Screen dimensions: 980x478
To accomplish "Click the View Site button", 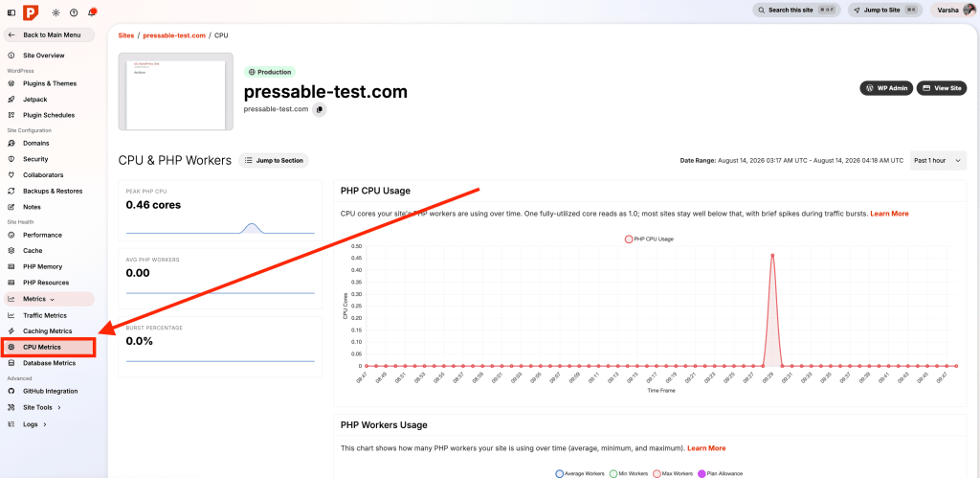I will [942, 88].
